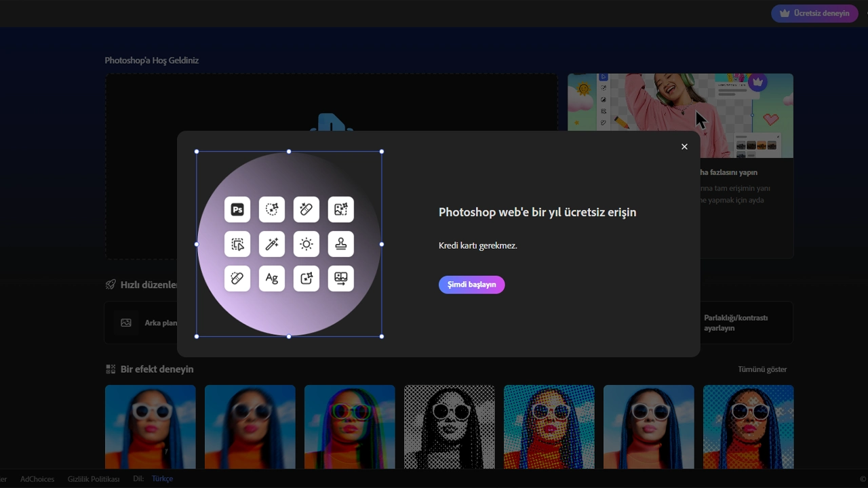The width and height of the screenshot is (868, 488).
Task: Open Gizlilik Politikası link
Action: click(93, 479)
